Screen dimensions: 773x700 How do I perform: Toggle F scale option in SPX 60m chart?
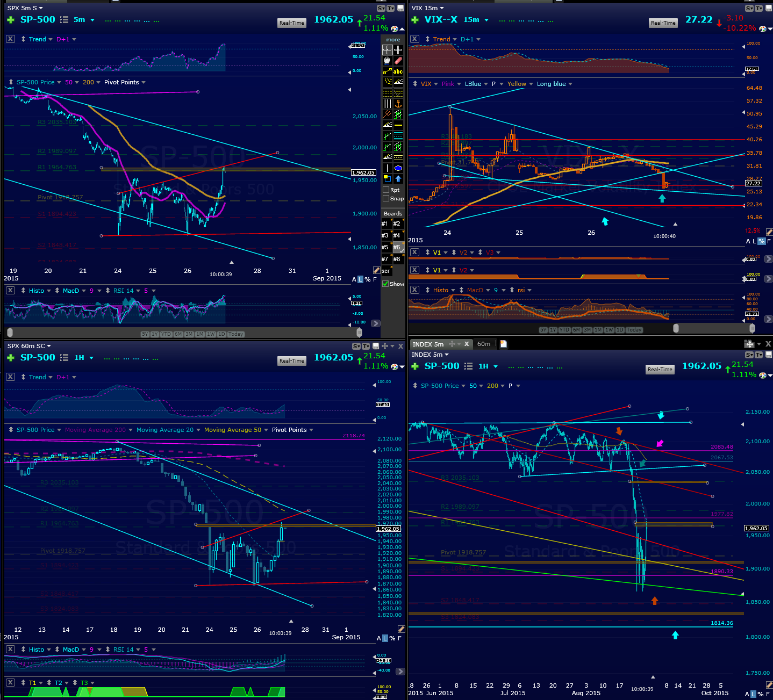[x=400, y=638]
